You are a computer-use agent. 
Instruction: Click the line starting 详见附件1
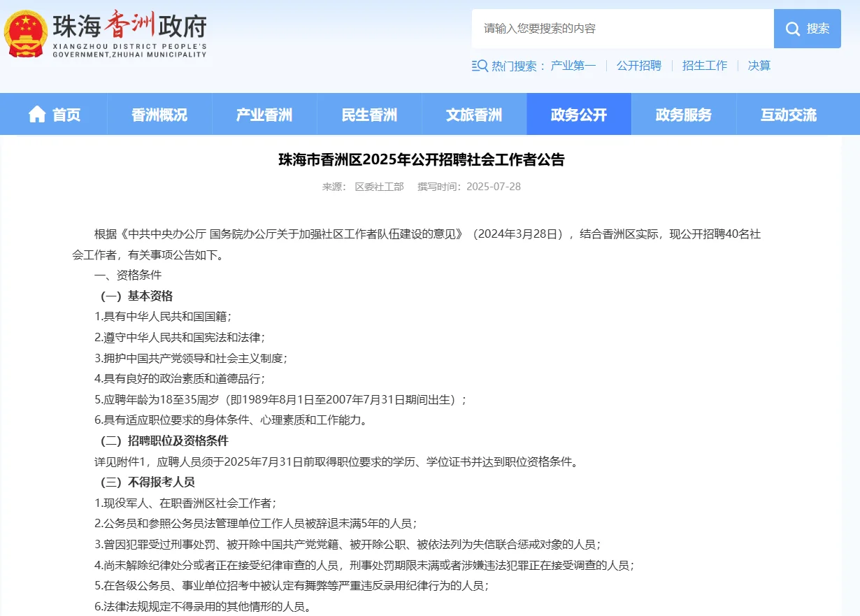338,462
